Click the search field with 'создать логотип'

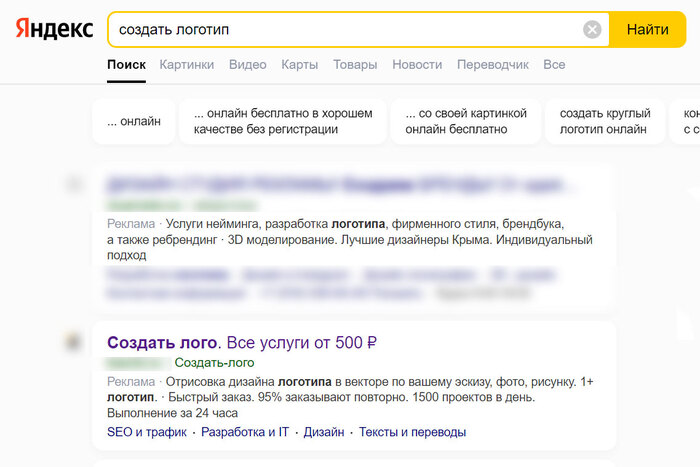pyautogui.click(x=340, y=30)
